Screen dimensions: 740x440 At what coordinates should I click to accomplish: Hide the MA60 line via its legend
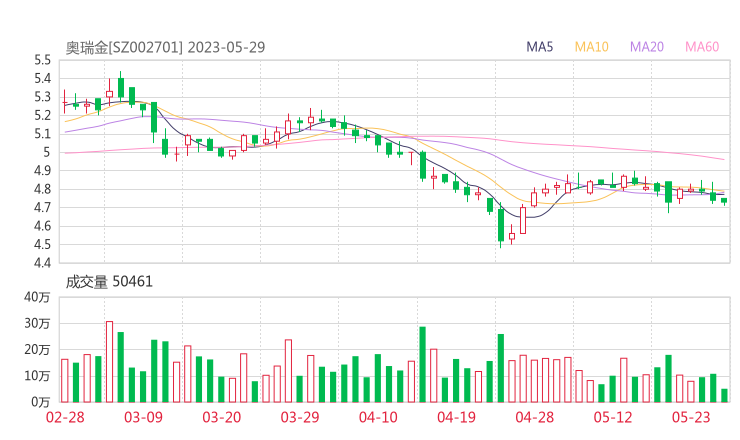click(702, 47)
